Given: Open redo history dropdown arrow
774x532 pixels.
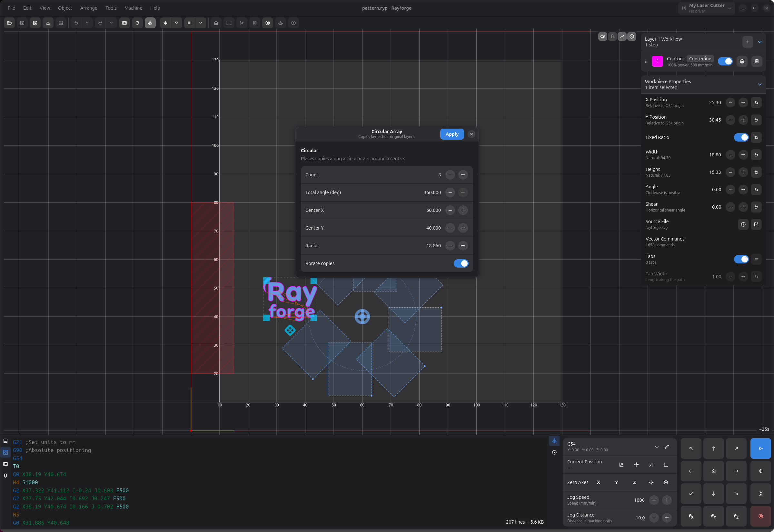Looking at the screenshot, I should point(111,23).
